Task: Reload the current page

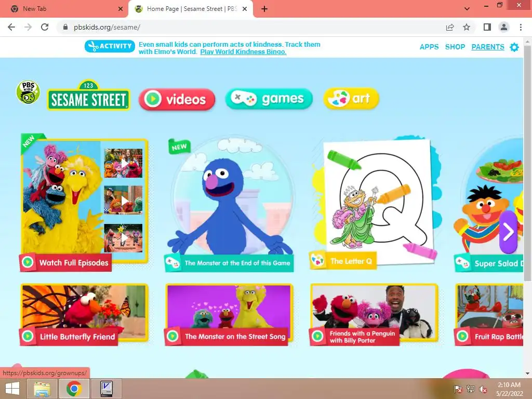Action: click(x=45, y=27)
